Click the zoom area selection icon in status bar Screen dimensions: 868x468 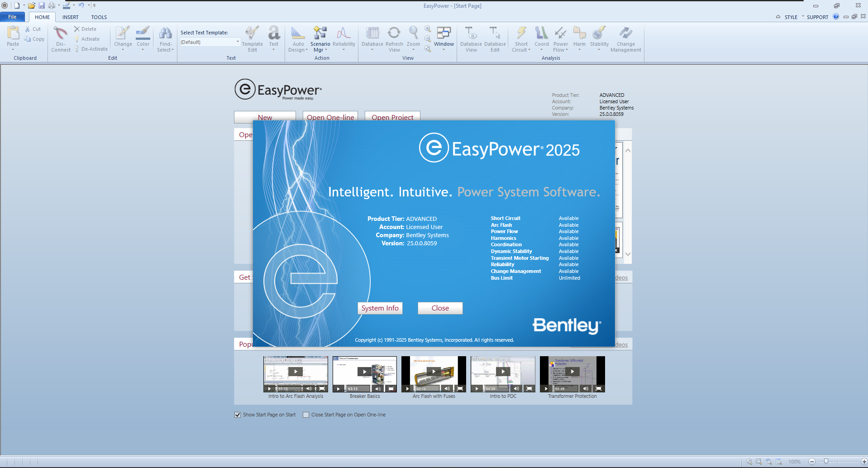759,462
